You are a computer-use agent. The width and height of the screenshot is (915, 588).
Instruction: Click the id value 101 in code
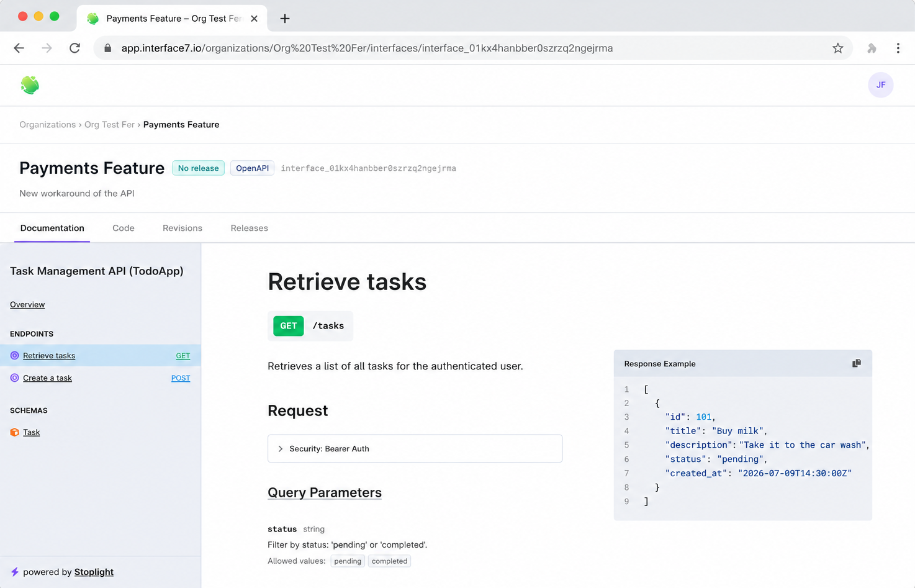point(704,417)
